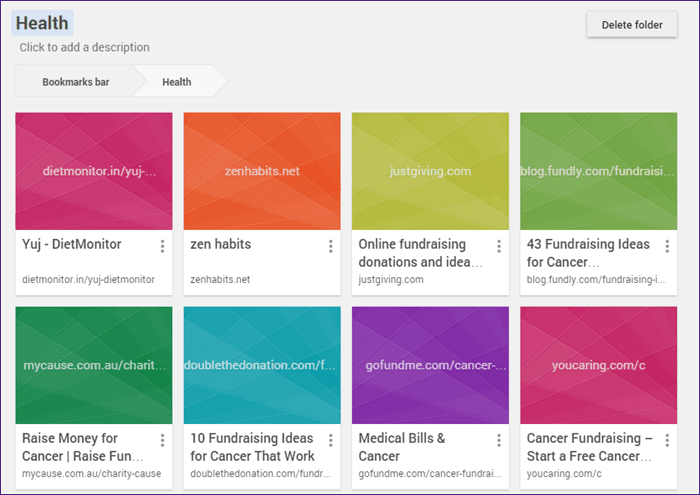
Task: Open three-dot menu for 43 Fundraising Ideas card
Action: 667,246
